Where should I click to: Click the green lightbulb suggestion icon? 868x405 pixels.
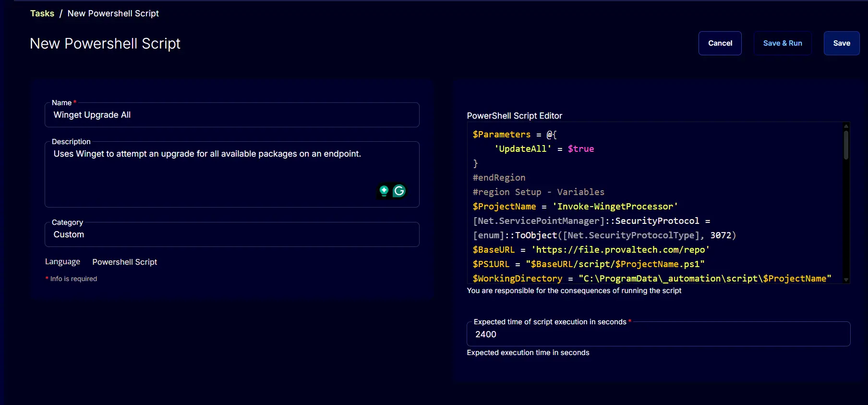click(384, 191)
